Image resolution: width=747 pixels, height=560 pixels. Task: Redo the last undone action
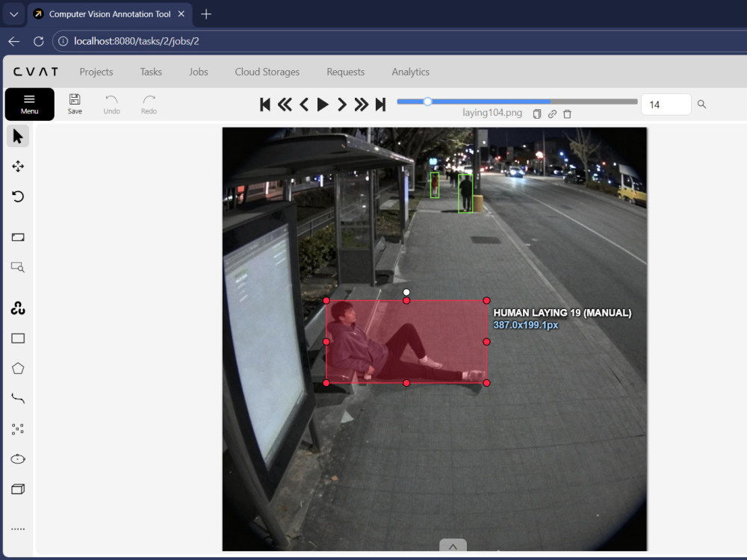(x=149, y=104)
